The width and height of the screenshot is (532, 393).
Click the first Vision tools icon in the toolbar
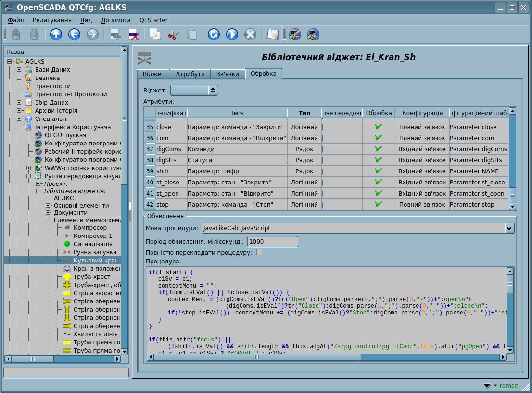(295, 35)
